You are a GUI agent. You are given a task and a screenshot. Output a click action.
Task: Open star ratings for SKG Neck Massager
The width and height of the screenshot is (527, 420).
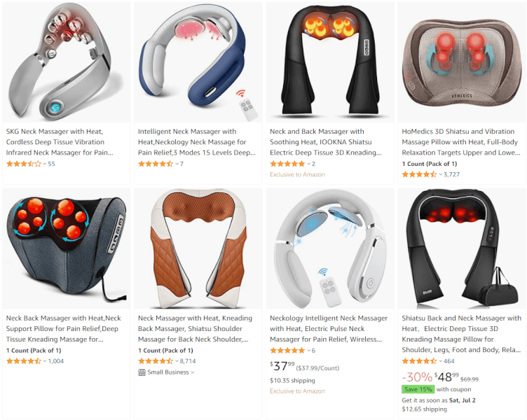24,164
